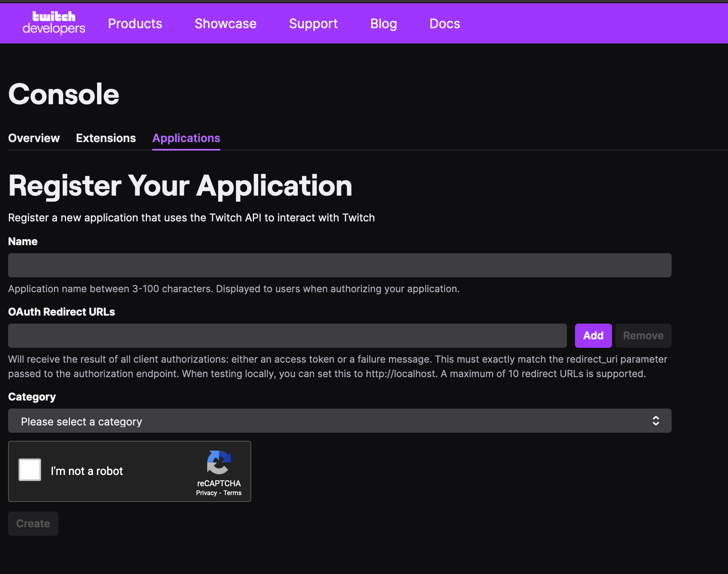Click the "Name" field label
The height and width of the screenshot is (574, 728).
pyautogui.click(x=23, y=242)
